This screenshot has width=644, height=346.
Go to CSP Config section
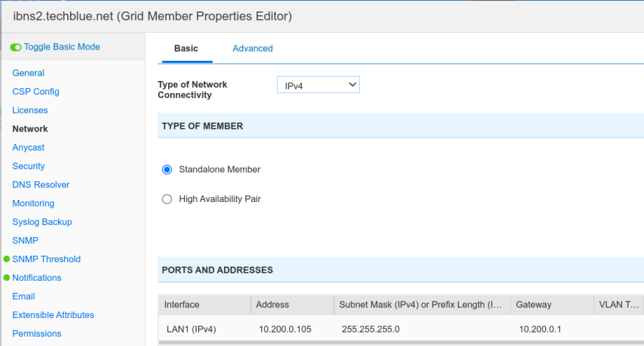[x=36, y=92]
